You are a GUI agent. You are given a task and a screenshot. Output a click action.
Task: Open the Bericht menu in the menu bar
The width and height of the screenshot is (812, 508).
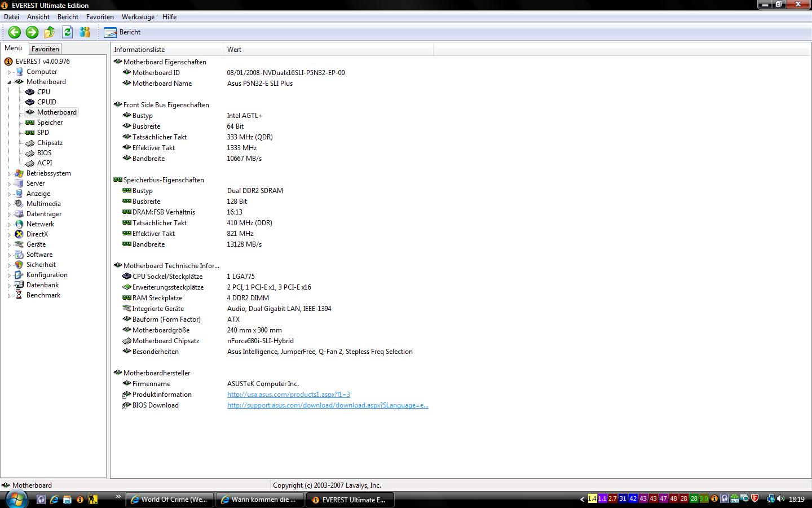[x=68, y=17]
